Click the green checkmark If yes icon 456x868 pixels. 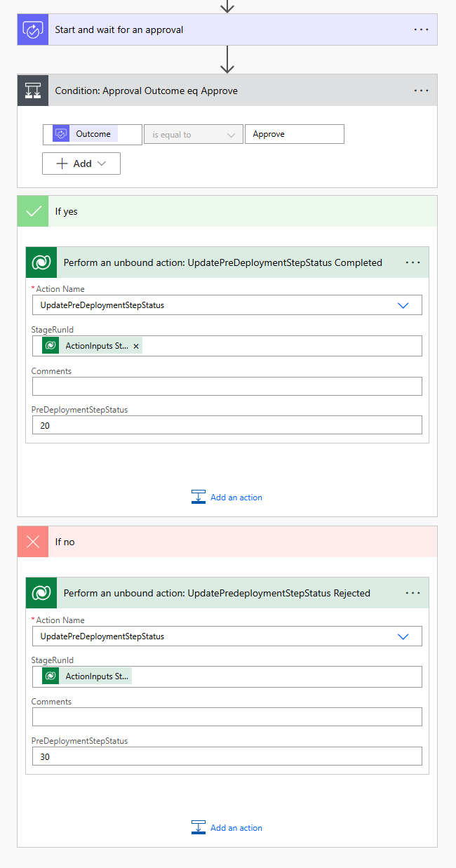click(x=33, y=211)
